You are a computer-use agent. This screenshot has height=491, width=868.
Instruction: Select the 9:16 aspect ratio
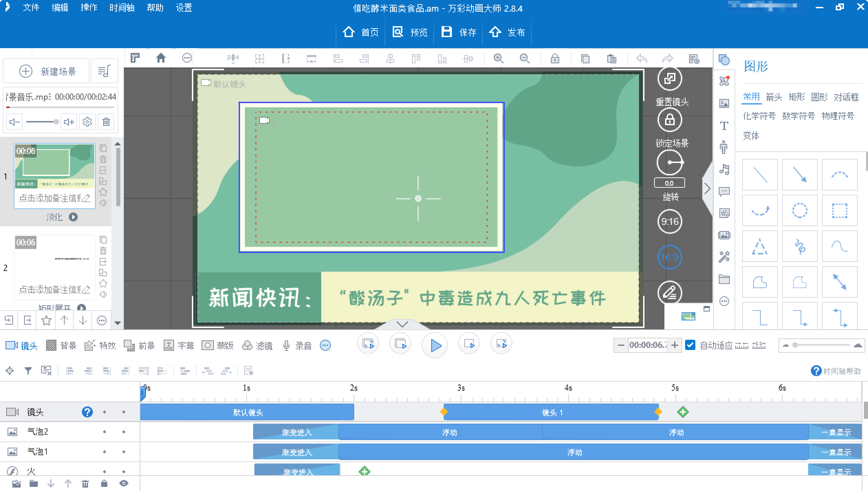pyautogui.click(x=670, y=221)
